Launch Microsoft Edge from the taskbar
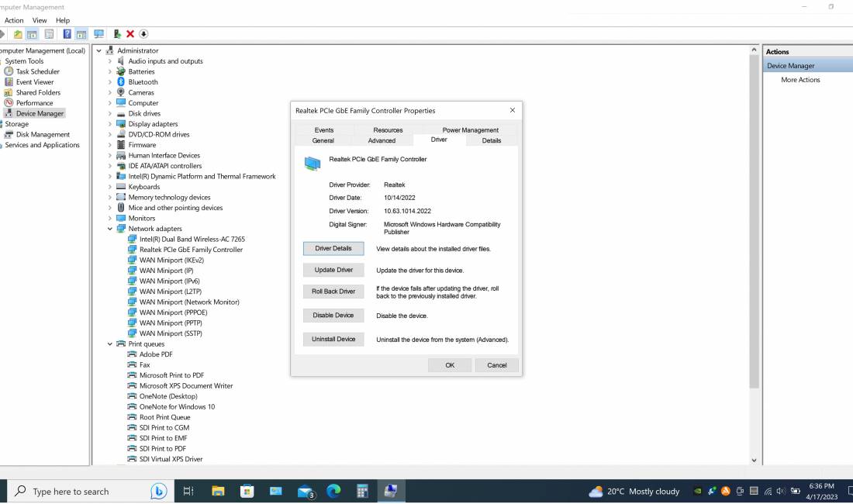Image resolution: width=853 pixels, height=504 pixels. pyautogui.click(x=333, y=492)
